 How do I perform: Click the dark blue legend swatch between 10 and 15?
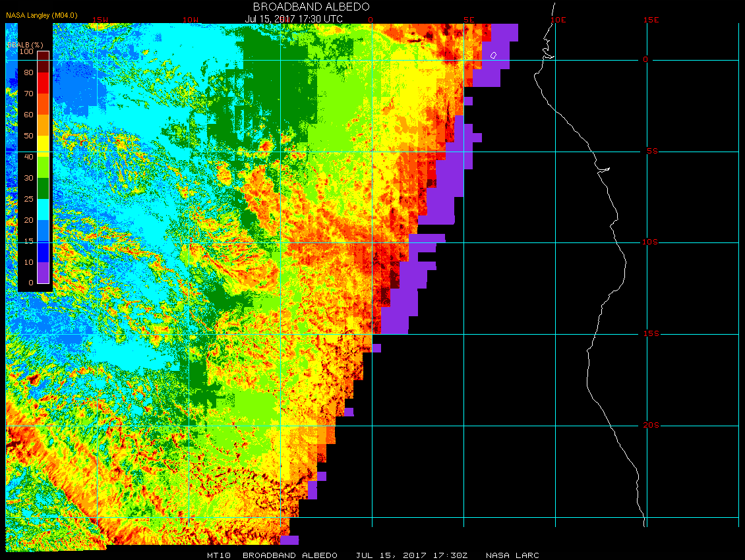[x=44, y=252]
